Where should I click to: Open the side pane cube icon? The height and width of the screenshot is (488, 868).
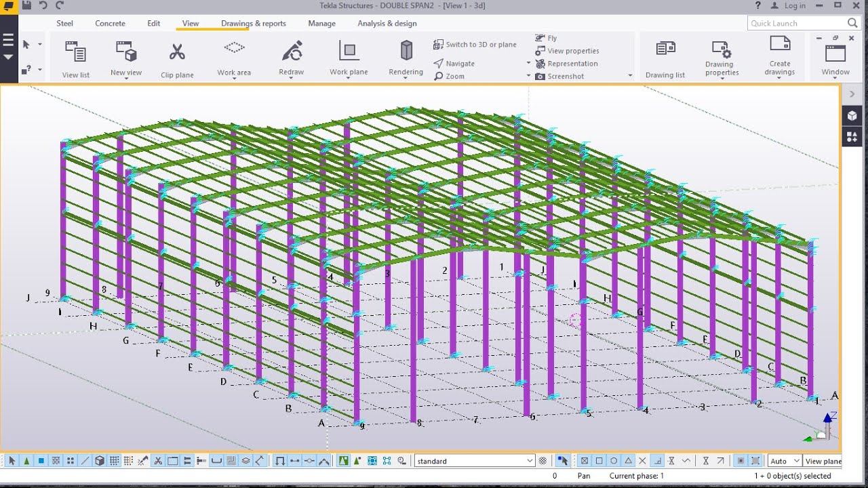pos(852,116)
